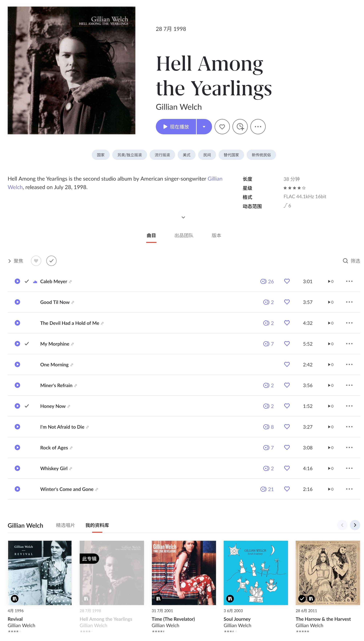Screen dimensions: 364x641
Task: Open the Soul Journey album cover
Action: click(x=256, y=573)
